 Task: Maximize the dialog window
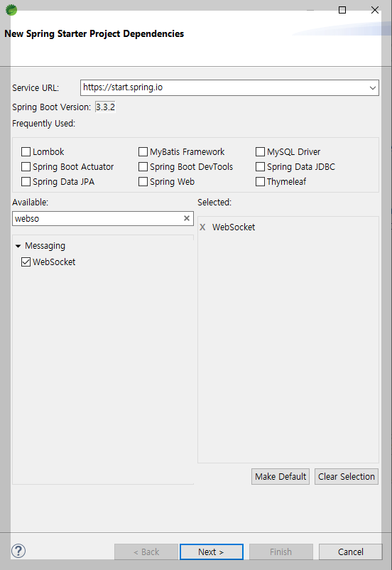[x=342, y=10]
